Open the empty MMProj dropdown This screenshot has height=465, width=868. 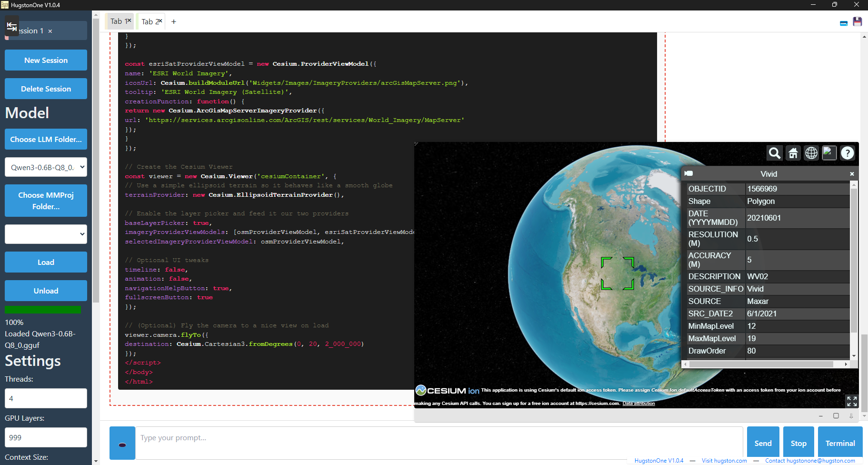click(46, 234)
